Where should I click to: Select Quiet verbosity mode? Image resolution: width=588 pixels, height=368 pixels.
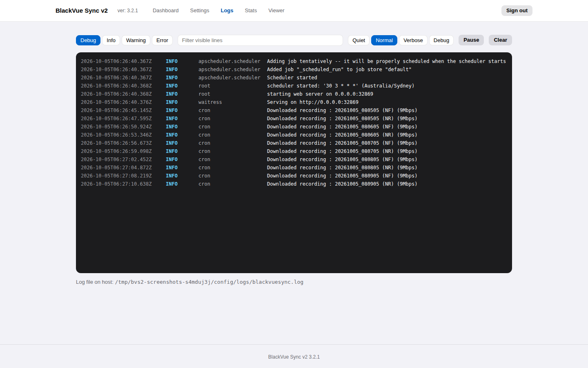tap(359, 40)
